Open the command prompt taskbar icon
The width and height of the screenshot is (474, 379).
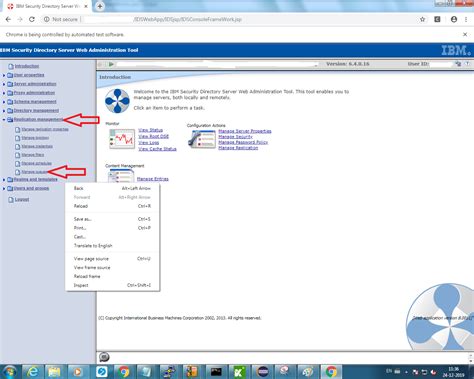pyautogui.click(x=216, y=372)
